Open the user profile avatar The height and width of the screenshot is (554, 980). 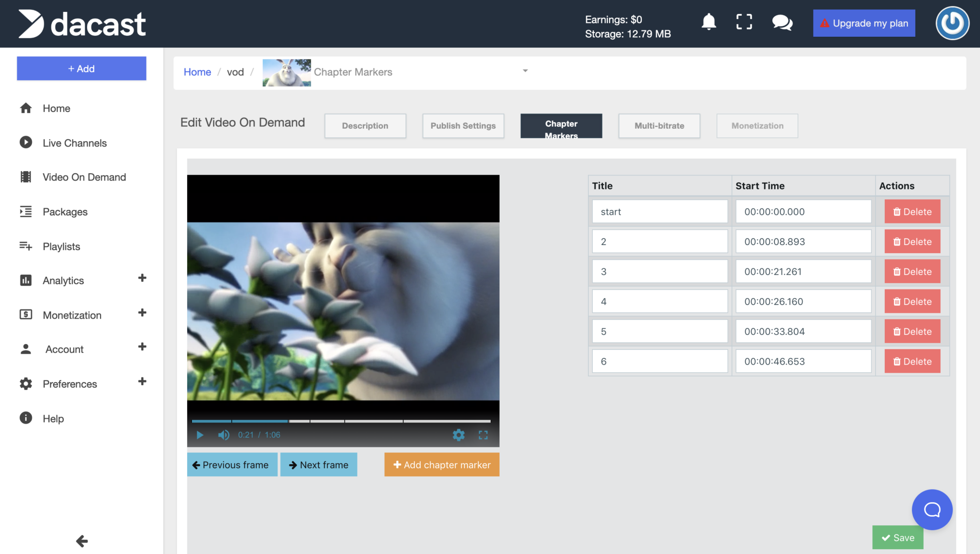tap(952, 23)
